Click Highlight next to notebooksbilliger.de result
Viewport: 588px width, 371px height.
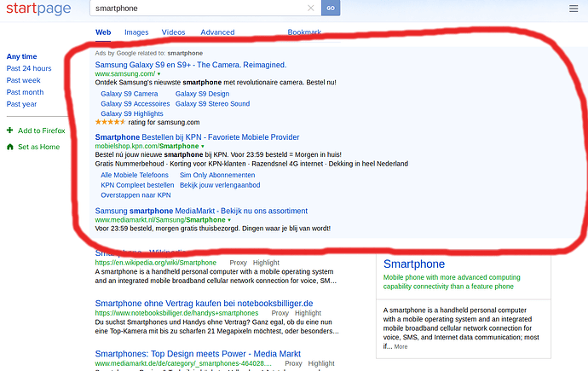[308, 313]
